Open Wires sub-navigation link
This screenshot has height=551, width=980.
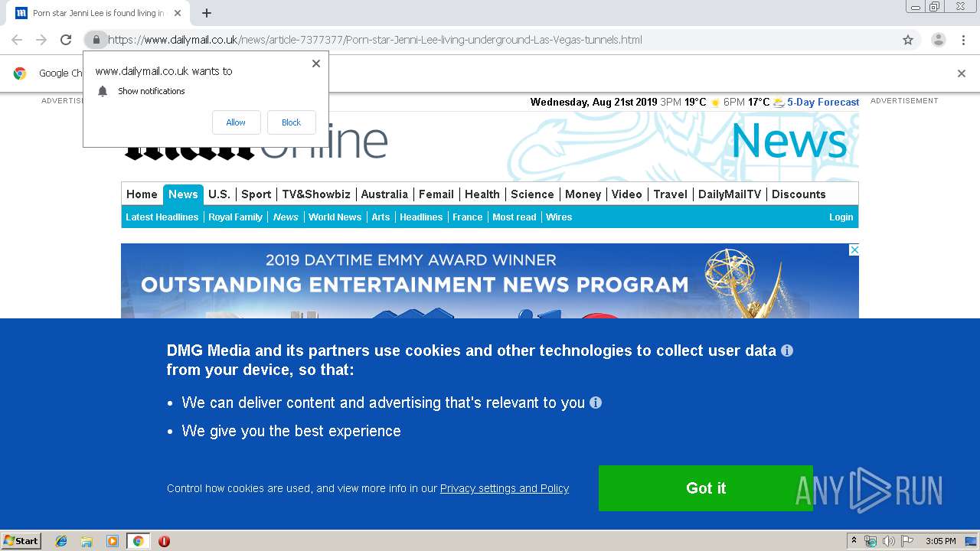click(559, 217)
